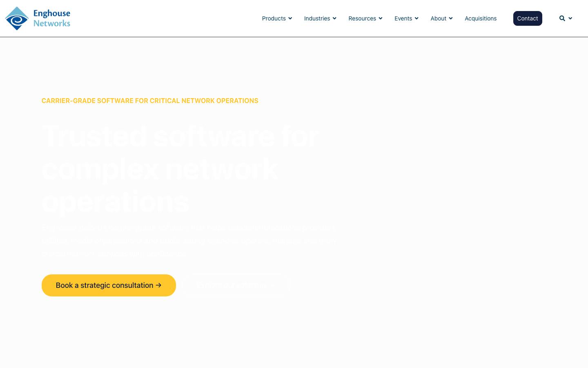Expand the Products dropdown menu
Screen dimensions: 588x368
click(x=277, y=18)
